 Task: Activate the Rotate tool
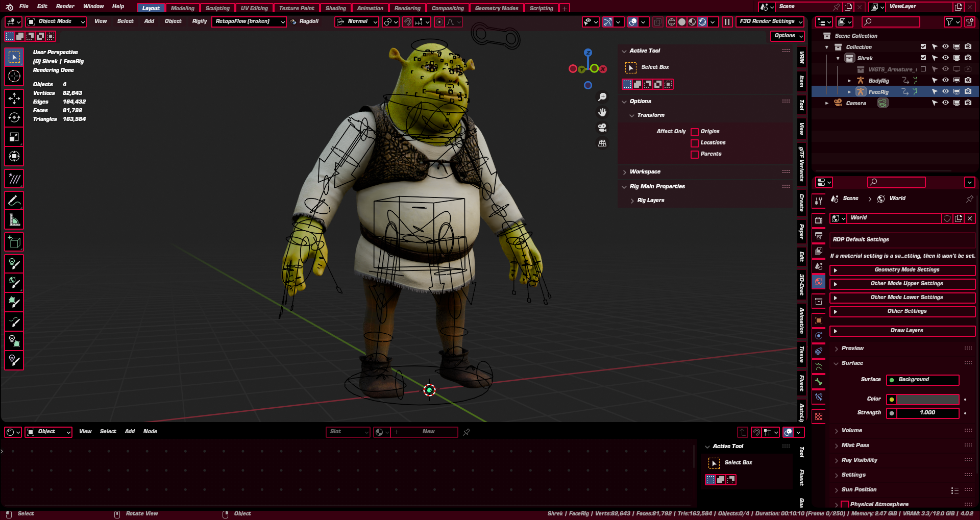[x=14, y=117]
